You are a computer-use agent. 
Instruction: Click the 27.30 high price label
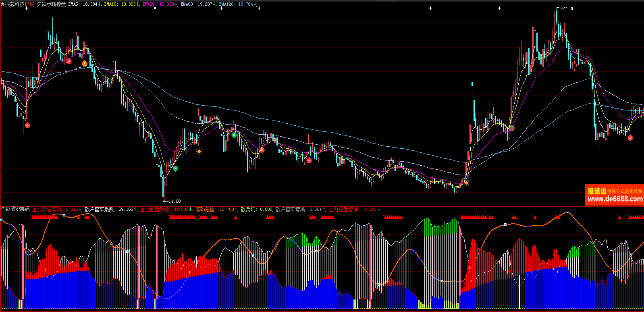568,8
